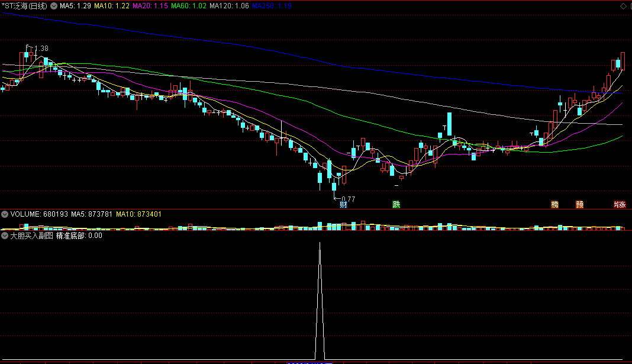The image size is (632, 364).
Task: Open the dark red 涨 event marker
Action: tap(620, 204)
